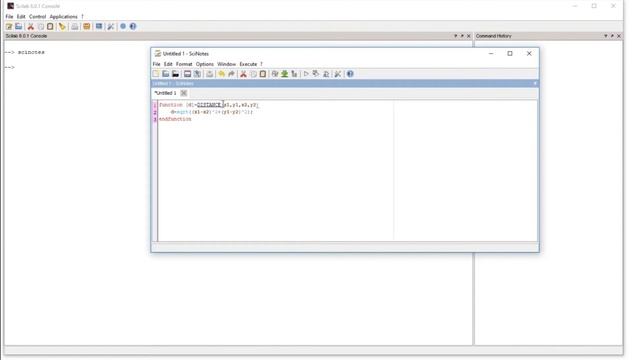The height and width of the screenshot is (360, 640).
Task: Open the SciNotes Window menu
Action: [227, 64]
